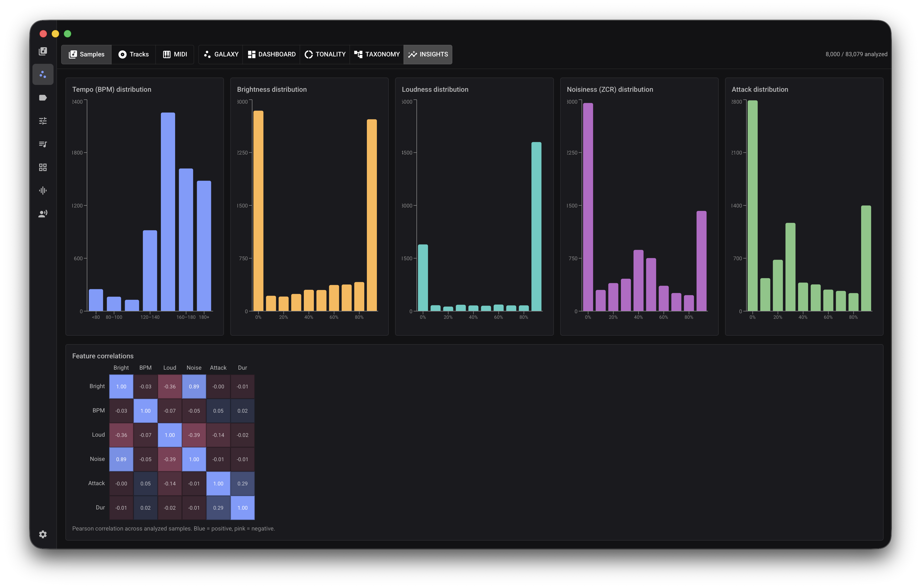
Task: Click the BPM–Attack 0.05 cell in BPM row
Action: (x=218, y=411)
